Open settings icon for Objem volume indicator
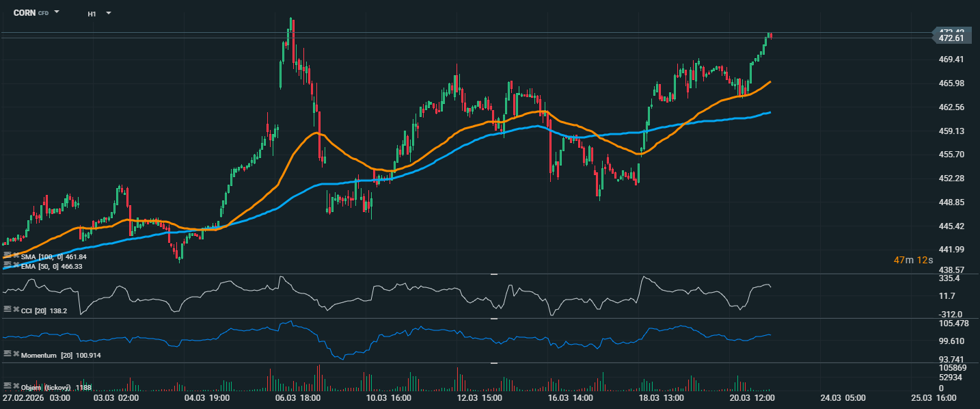 point(7,386)
